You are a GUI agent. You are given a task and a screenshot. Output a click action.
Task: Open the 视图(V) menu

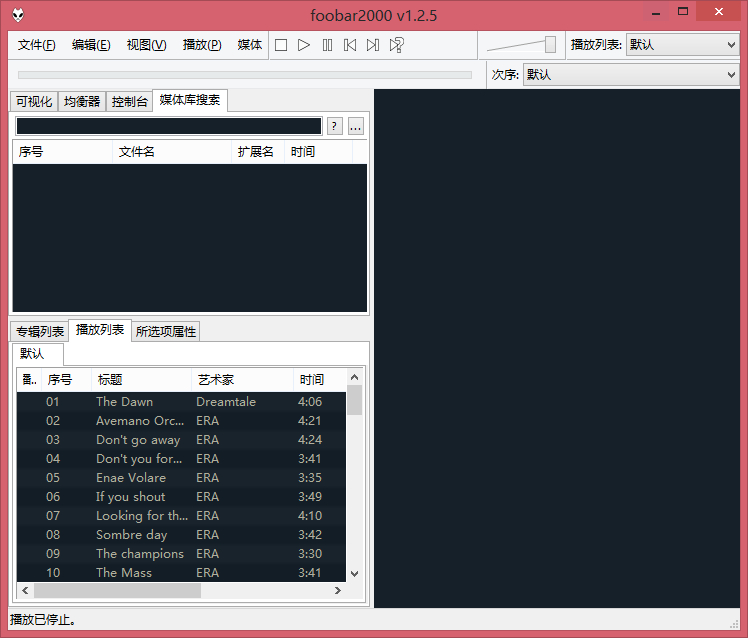[146, 45]
